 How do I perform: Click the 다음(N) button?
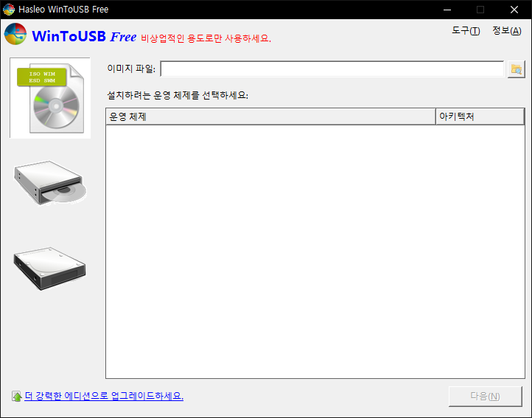(485, 397)
